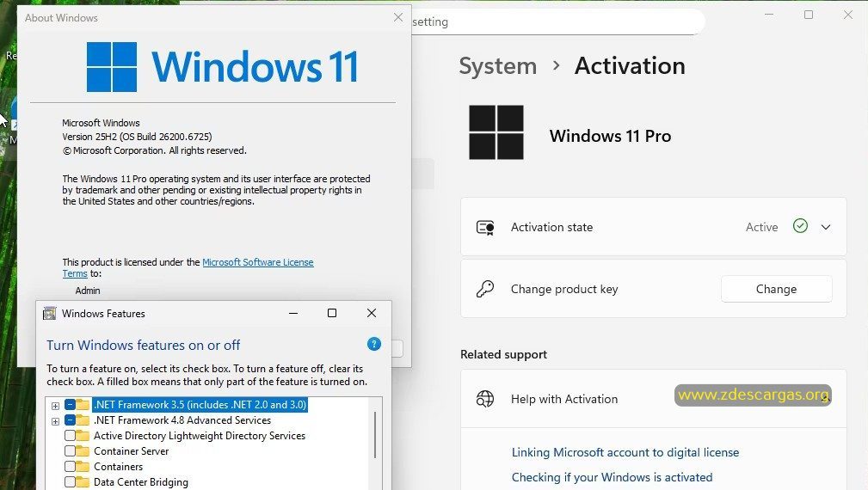Click the Windows 11 Pro edition text
The image size is (868, 490).
(x=610, y=136)
